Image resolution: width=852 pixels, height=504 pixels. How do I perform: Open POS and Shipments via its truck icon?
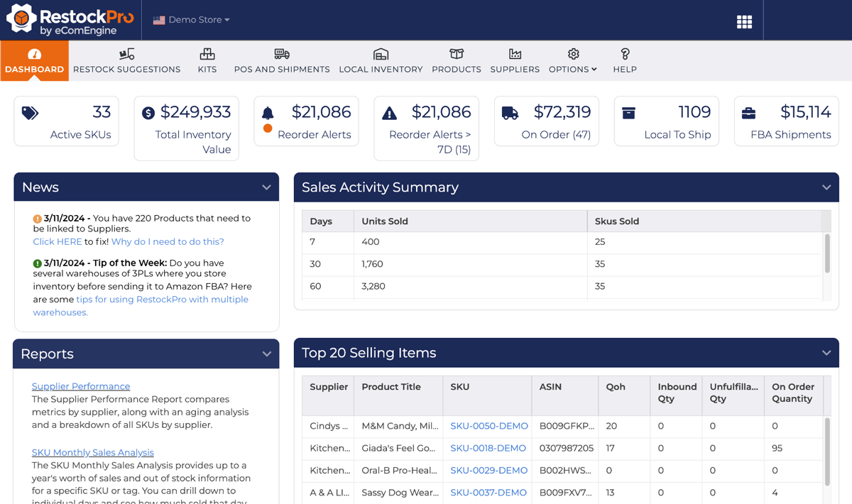(x=281, y=54)
